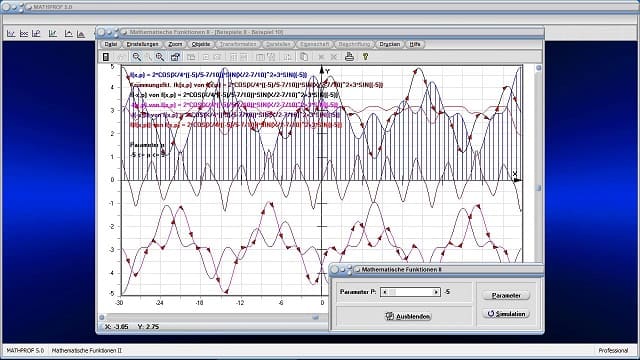The height and width of the screenshot is (360, 640).
Task: Click the greyed delete X icon left of printer
Action: (334, 57)
